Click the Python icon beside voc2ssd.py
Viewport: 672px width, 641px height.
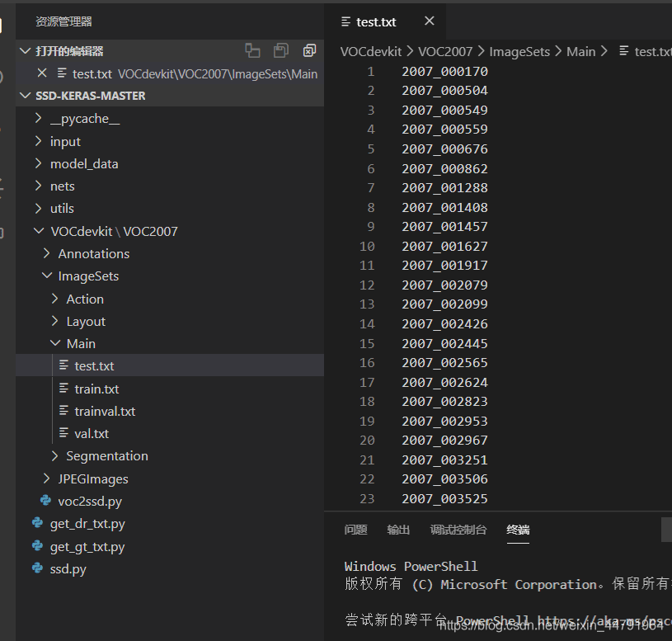(x=45, y=501)
